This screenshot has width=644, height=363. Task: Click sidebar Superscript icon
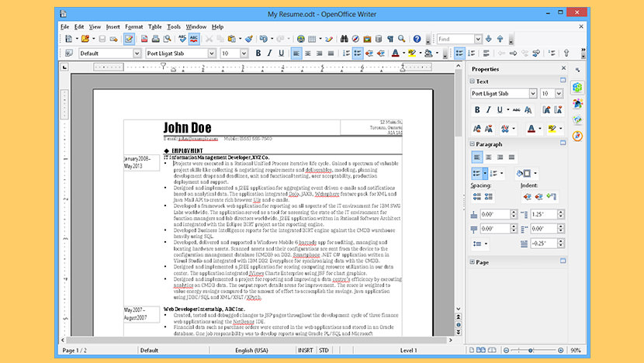(x=477, y=129)
